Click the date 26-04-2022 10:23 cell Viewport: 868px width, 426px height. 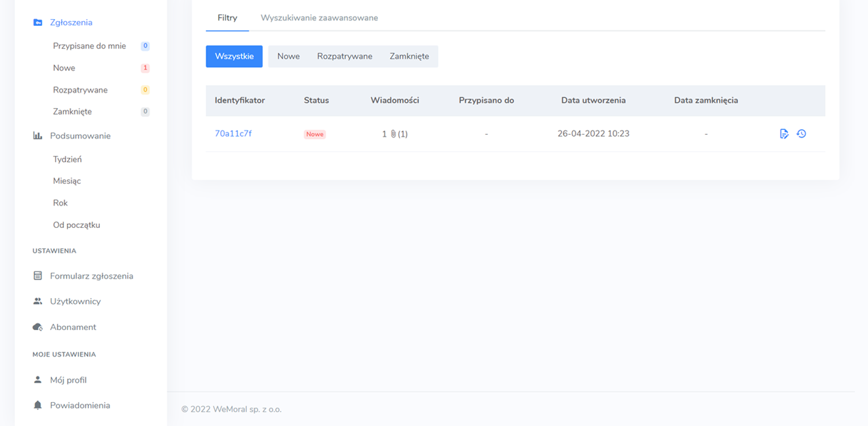click(x=593, y=134)
